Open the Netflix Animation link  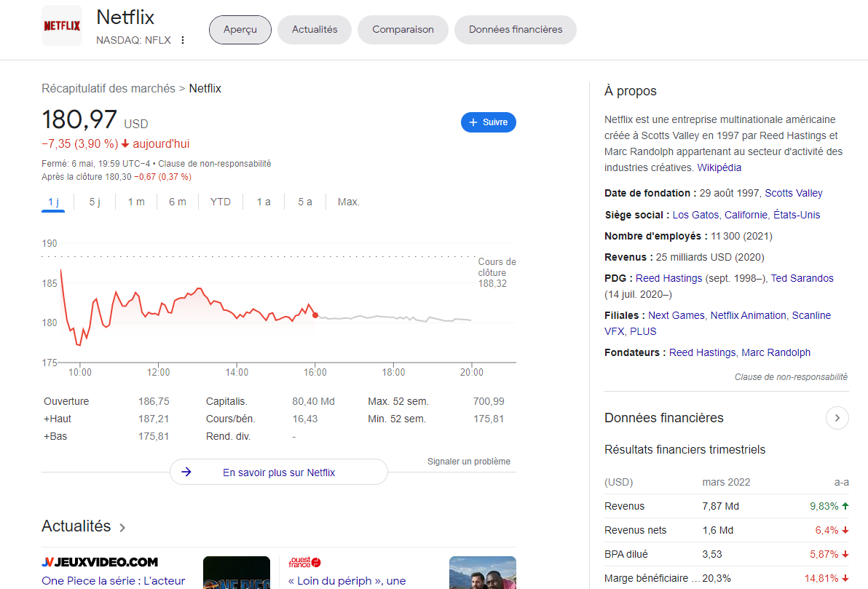pyautogui.click(x=748, y=315)
